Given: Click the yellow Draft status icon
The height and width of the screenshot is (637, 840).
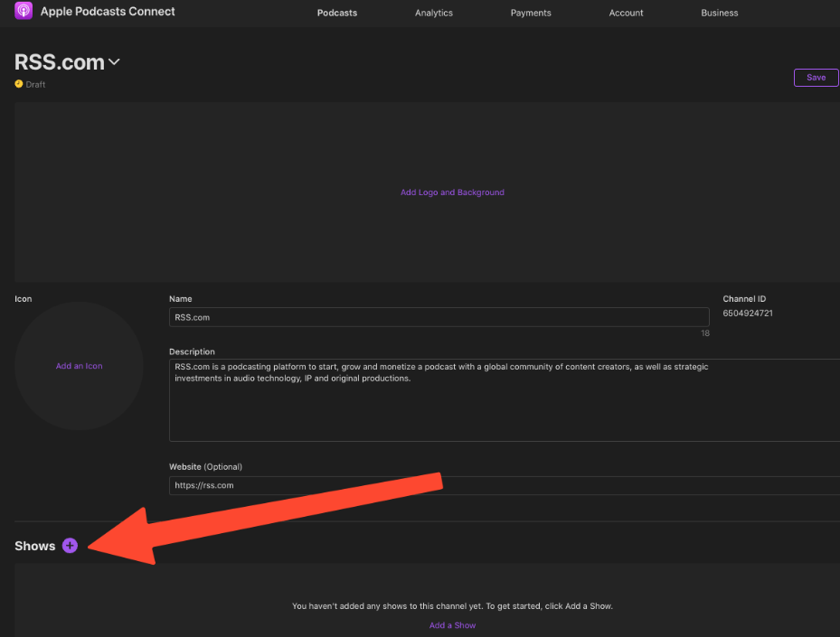Looking at the screenshot, I should (x=19, y=84).
